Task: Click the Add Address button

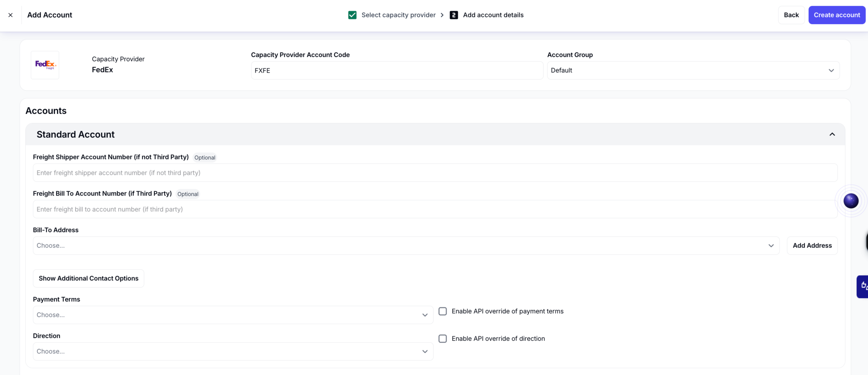Action: click(812, 245)
